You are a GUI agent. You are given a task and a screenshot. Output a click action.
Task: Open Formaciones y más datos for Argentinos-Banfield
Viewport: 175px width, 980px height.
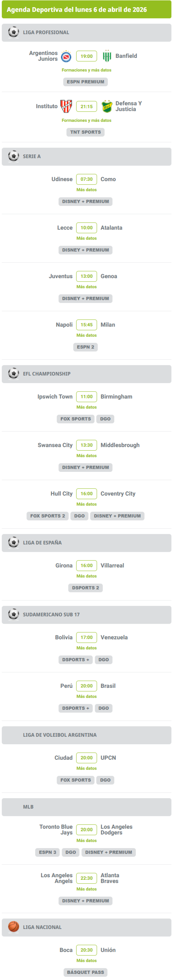(x=87, y=70)
